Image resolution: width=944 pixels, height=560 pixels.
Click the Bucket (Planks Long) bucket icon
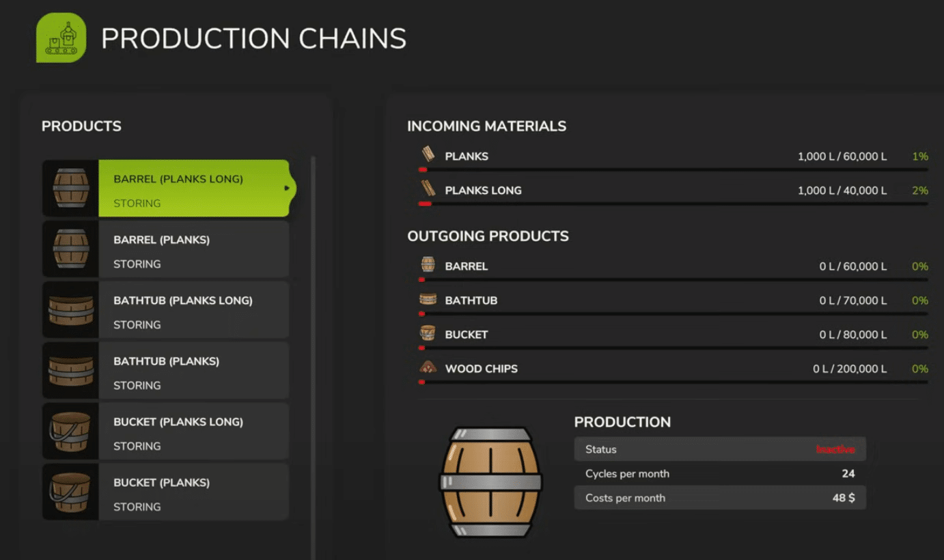(71, 432)
